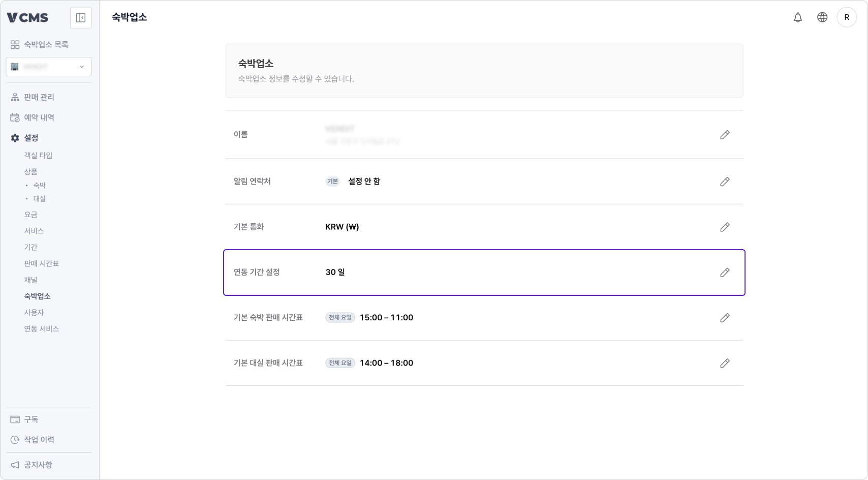
Task: Select 채널 in the settings menu
Action: tap(31, 280)
